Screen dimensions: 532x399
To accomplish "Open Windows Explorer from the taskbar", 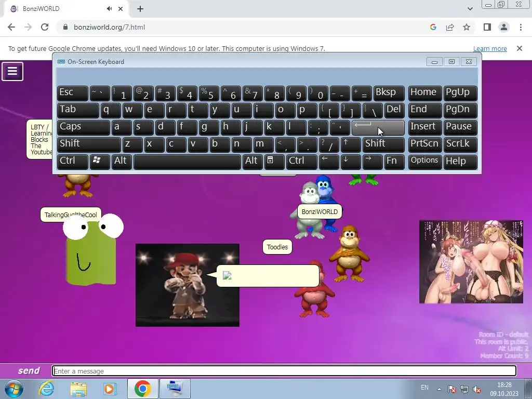I will [x=78, y=389].
